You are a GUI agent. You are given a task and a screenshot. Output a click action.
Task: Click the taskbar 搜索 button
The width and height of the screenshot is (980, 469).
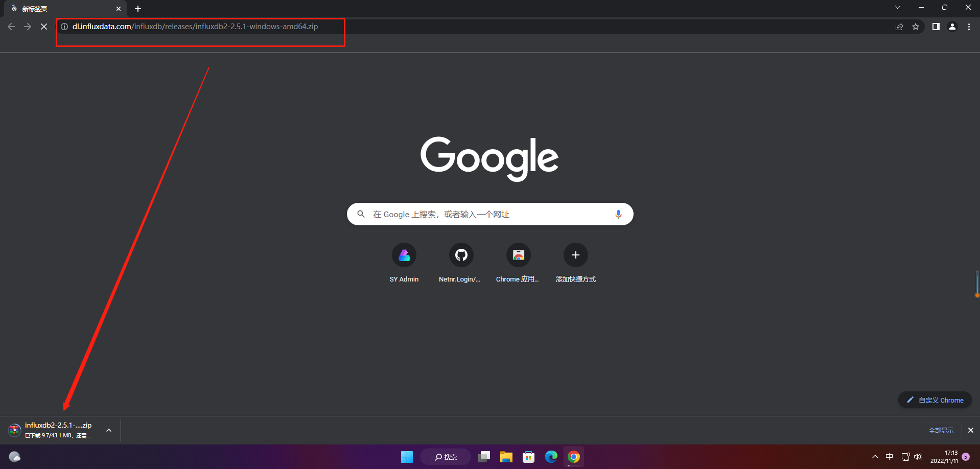pos(446,457)
